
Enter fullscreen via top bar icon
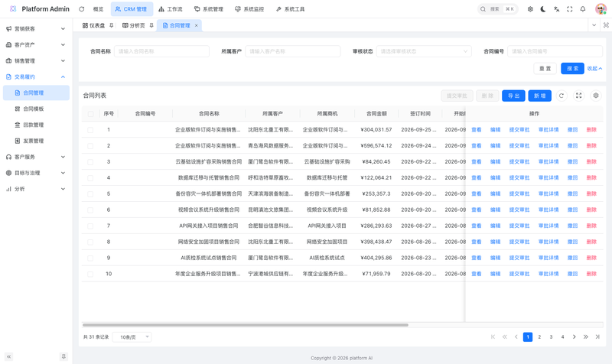(x=569, y=9)
